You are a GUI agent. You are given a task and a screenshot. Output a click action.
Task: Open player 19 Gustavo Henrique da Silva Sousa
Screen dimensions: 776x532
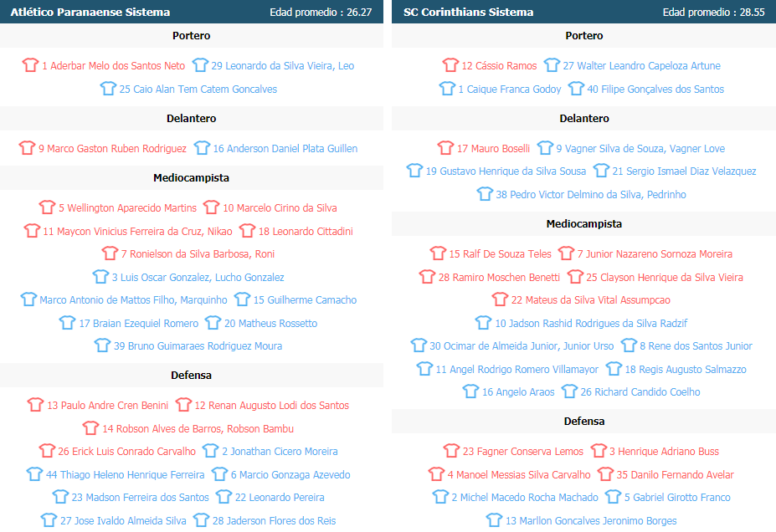[506, 171]
